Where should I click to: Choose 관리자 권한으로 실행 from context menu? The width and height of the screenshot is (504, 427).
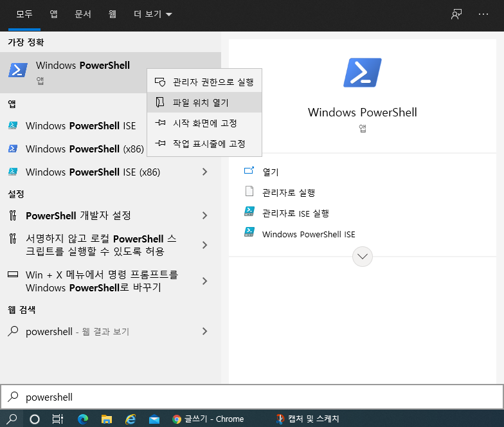[x=204, y=82]
